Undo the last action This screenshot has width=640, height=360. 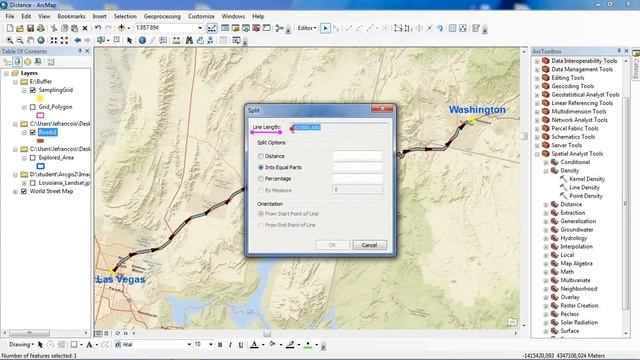coord(98,28)
